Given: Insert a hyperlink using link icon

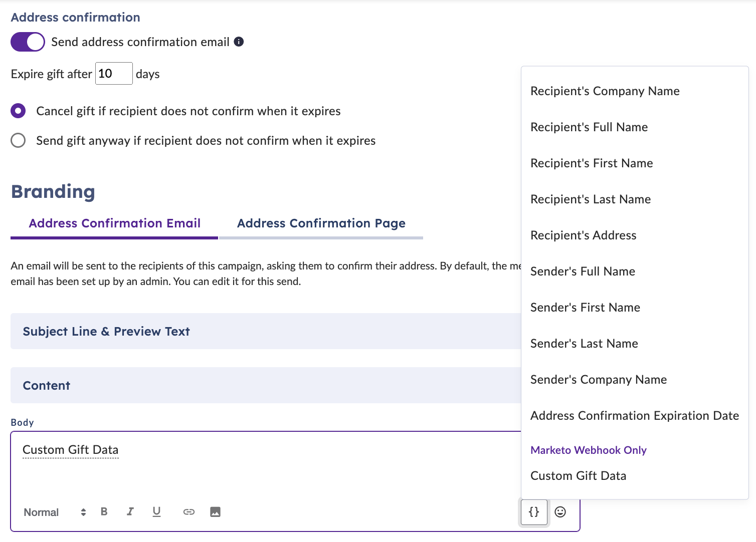Looking at the screenshot, I should point(189,511).
